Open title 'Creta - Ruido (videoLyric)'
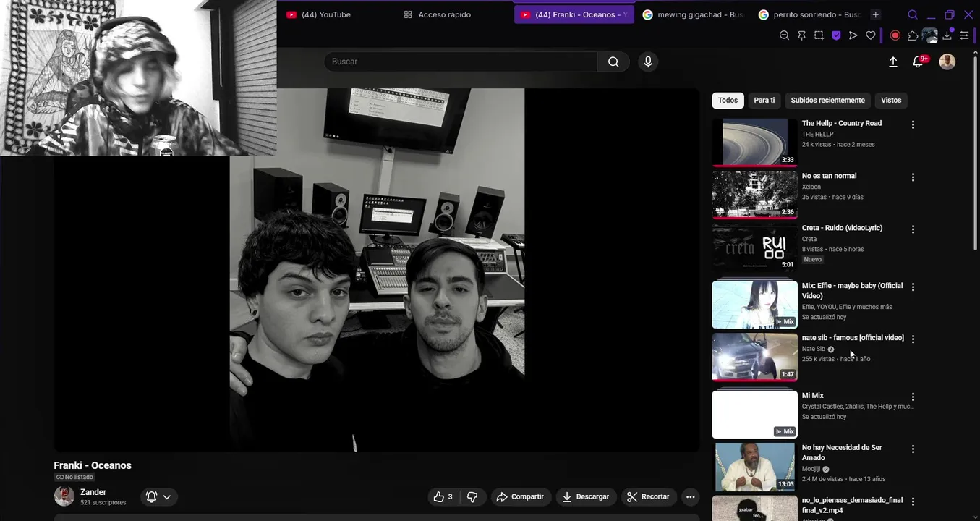The height and width of the screenshot is (521, 980). pos(842,228)
